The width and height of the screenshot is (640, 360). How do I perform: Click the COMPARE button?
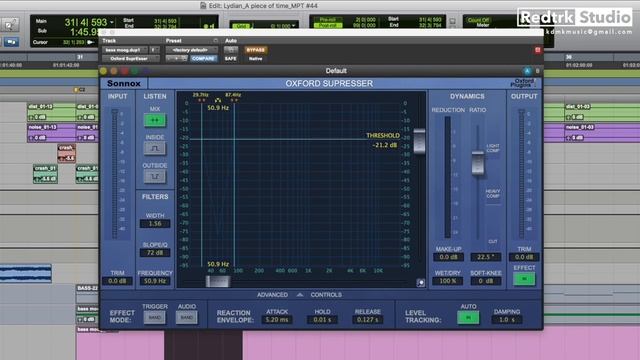[203, 59]
